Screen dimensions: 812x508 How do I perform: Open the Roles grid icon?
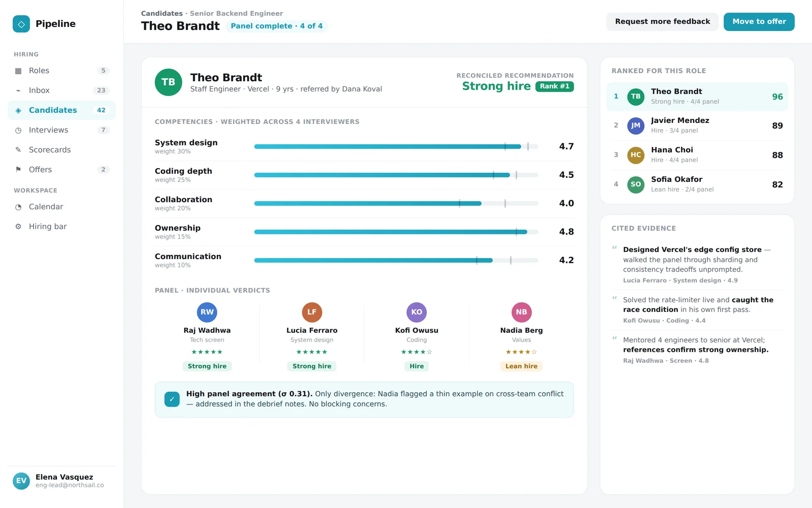pos(18,71)
